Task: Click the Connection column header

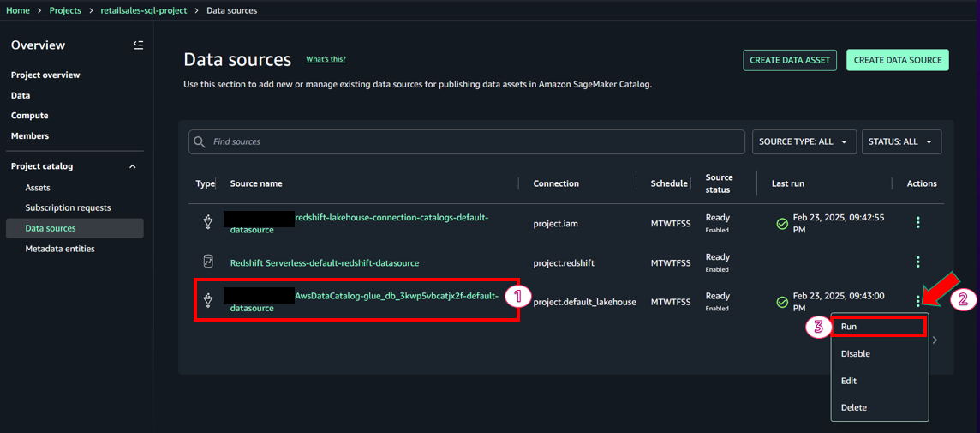Action: tap(556, 183)
